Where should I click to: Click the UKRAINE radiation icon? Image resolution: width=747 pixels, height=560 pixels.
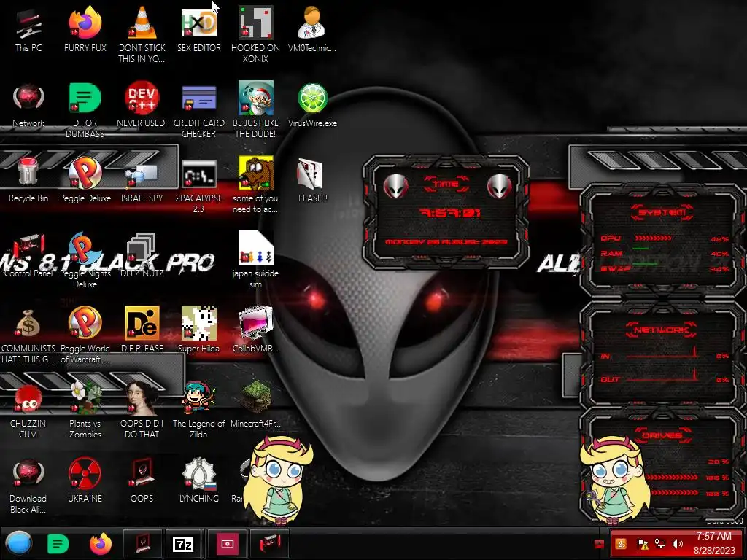pos(85,473)
